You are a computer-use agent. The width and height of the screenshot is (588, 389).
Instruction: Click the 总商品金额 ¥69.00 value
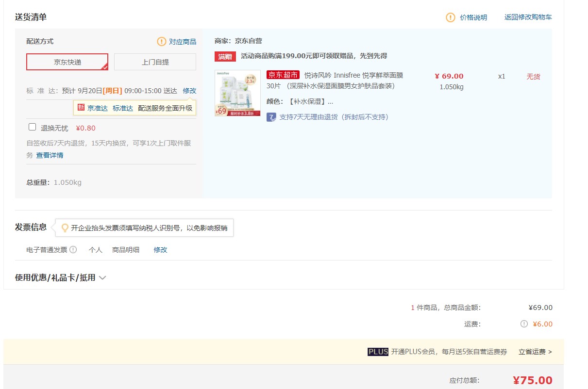coord(540,308)
